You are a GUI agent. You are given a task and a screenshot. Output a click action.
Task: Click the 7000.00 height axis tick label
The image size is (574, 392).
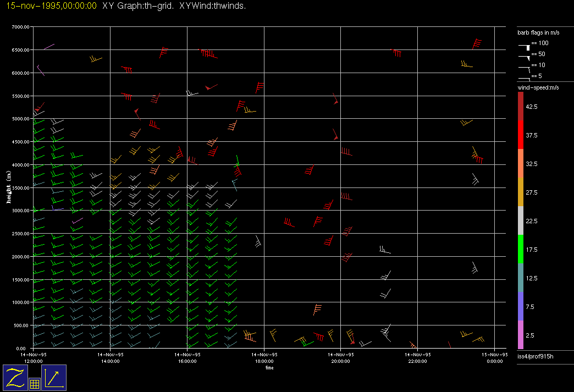[20, 27]
